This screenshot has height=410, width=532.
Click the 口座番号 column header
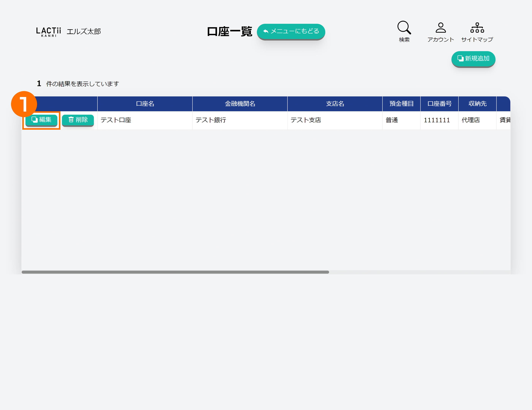pos(439,104)
